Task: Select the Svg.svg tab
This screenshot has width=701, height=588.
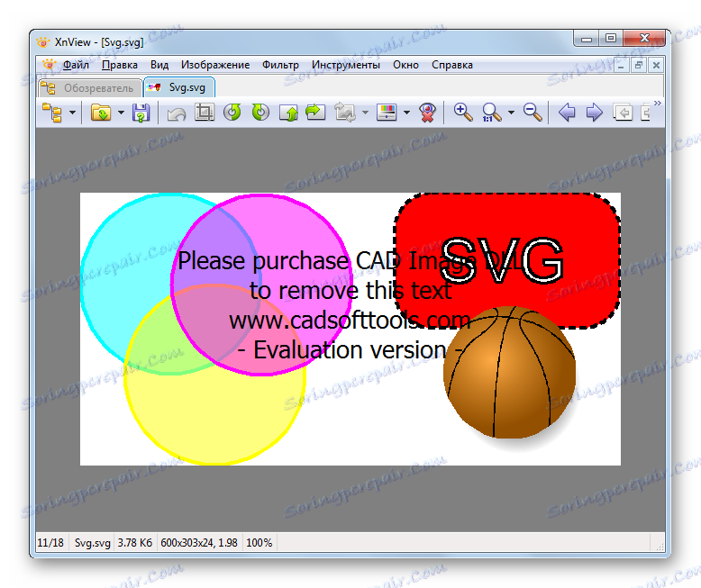Action: pyautogui.click(x=179, y=87)
